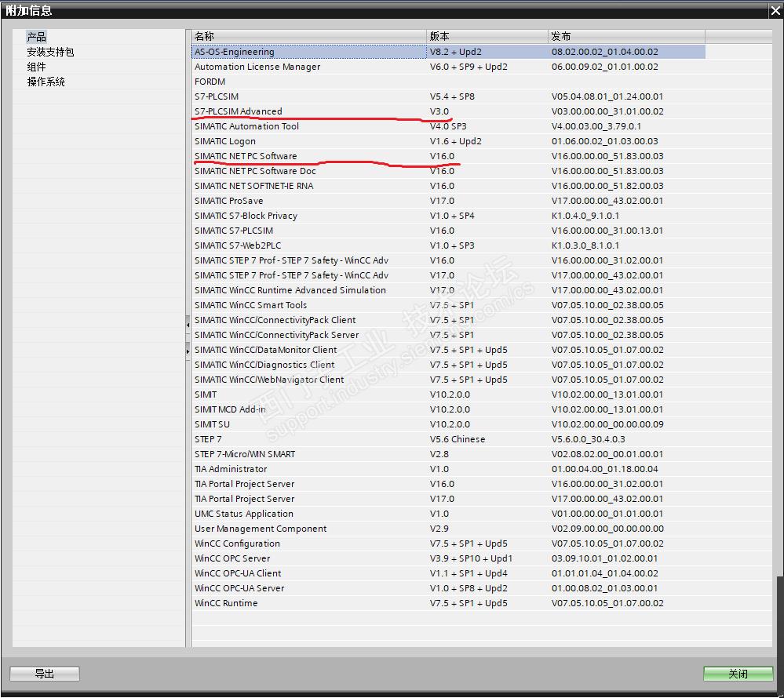Select the SIMIT row
The image size is (784, 698).
coord(448,394)
